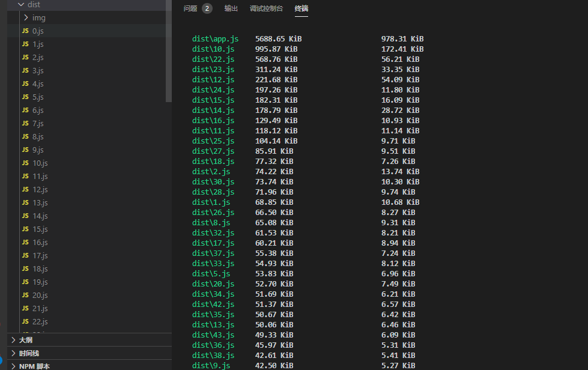Open 13.js from the dist folder
The height and width of the screenshot is (370, 588).
click(x=40, y=202)
